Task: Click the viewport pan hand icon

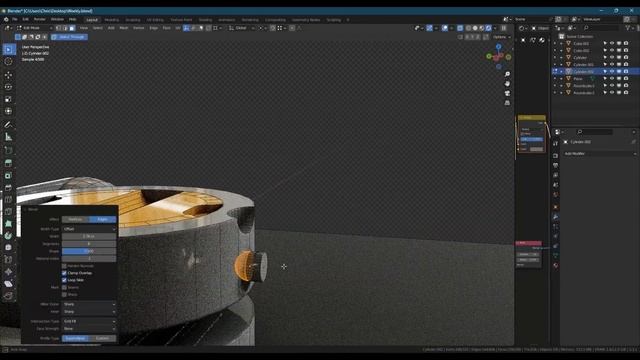Action: tap(507, 84)
